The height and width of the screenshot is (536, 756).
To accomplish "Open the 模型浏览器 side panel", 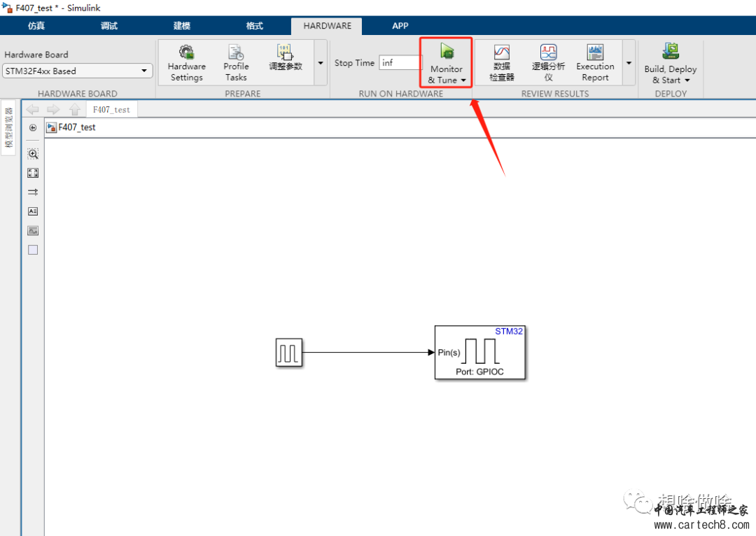I will tap(8, 128).
